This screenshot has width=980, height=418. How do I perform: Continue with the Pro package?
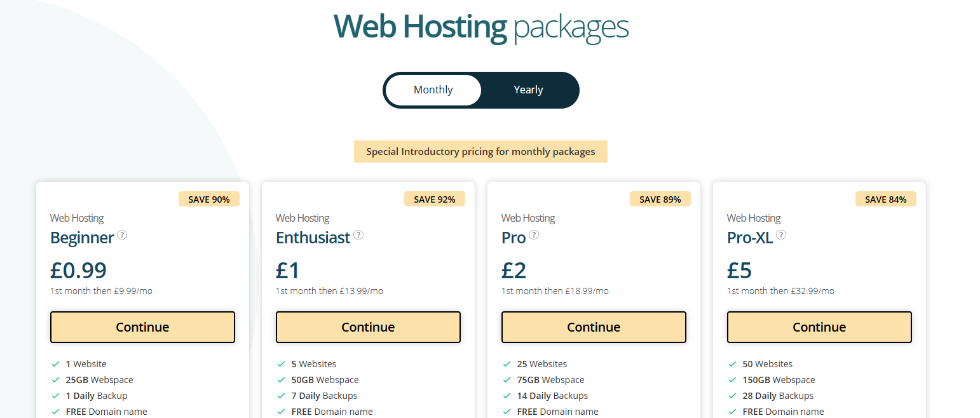point(594,327)
